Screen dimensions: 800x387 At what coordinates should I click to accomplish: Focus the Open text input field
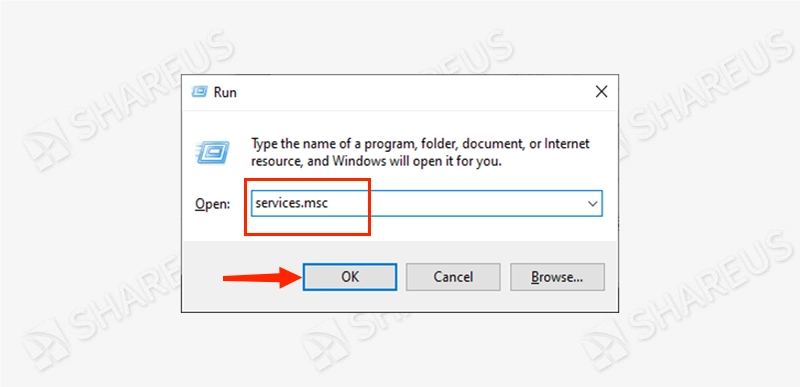pyautogui.click(x=427, y=203)
